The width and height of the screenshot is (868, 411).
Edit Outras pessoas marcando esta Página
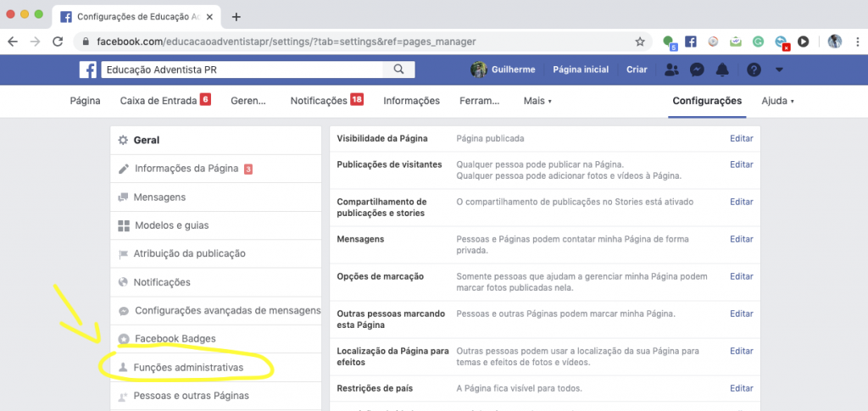click(x=741, y=314)
